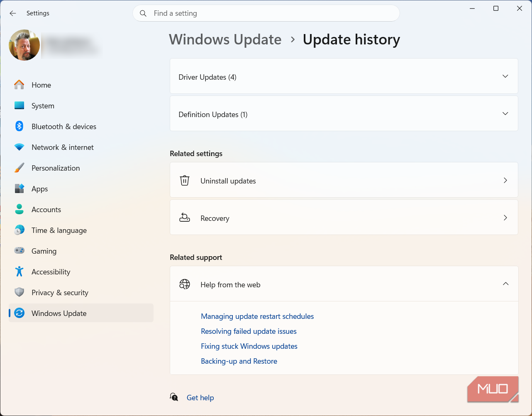The width and height of the screenshot is (532, 416).
Task: Click the Home house icon
Action: (19, 85)
